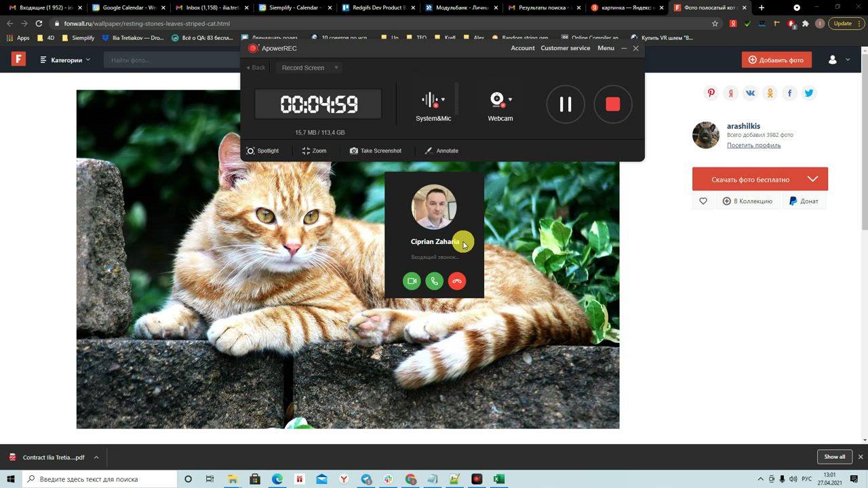Open Excel from the taskbar

pos(499,479)
